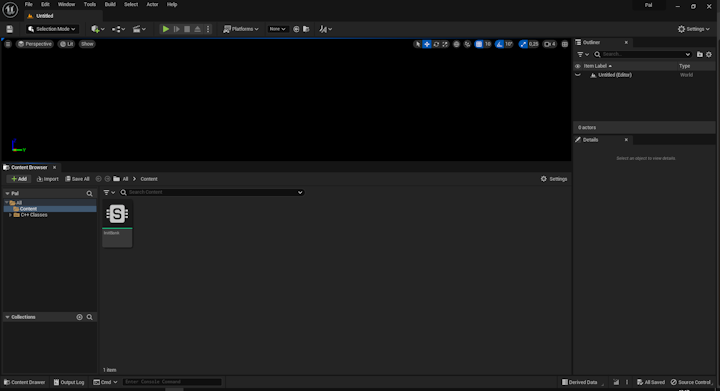Click the Search Content field
The height and width of the screenshot is (391, 720).
pyautogui.click(x=211, y=192)
